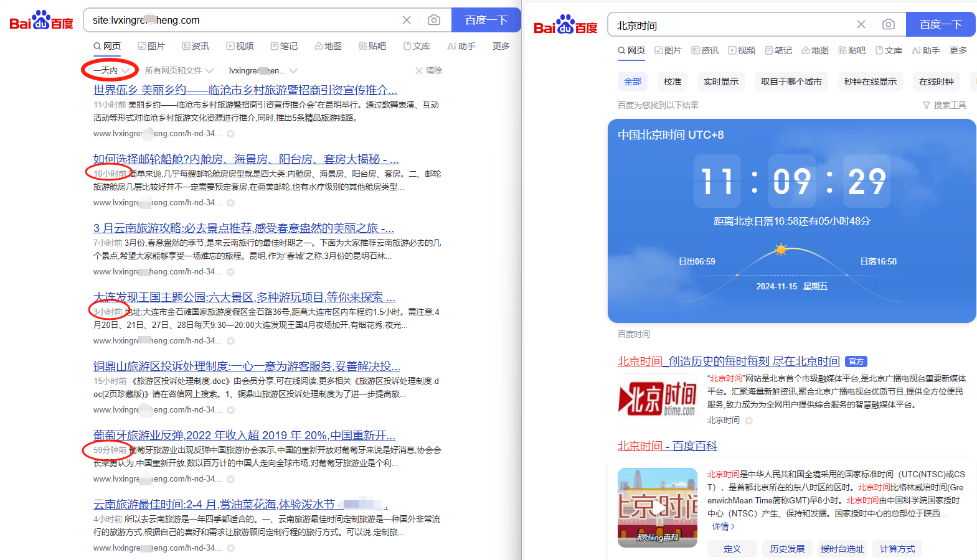Select 图片 tab in left window
The image size is (977, 560).
(x=151, y=46)
